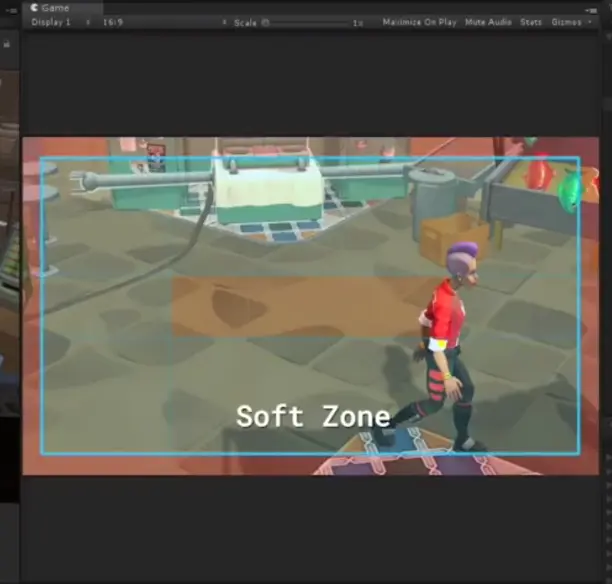Click the Soft Zone label
The image size is (612, 584).
(x=313, y=416)
